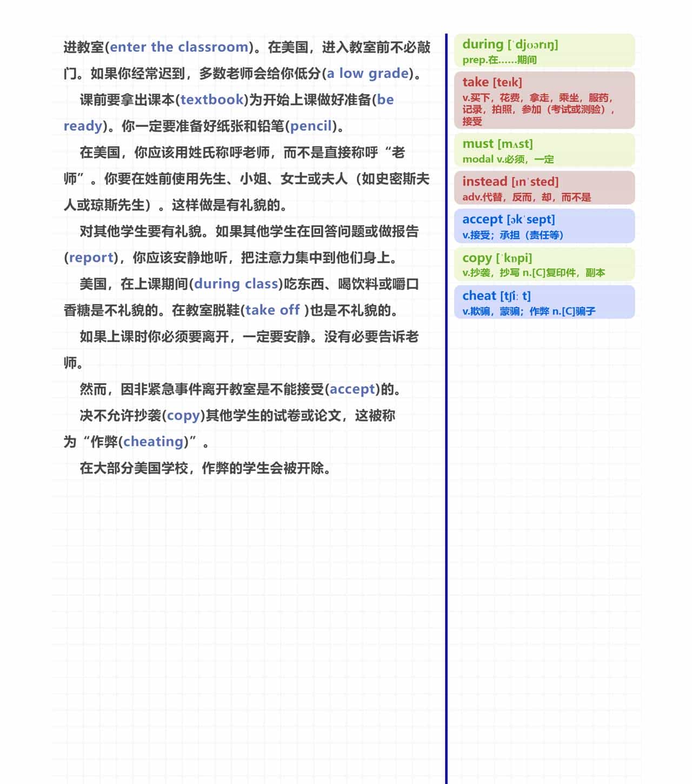This screenshot has width=692, height=784.
Task: Click the 'must' vocabulary card
Action: pyautogui.click(x=545, y=150)
